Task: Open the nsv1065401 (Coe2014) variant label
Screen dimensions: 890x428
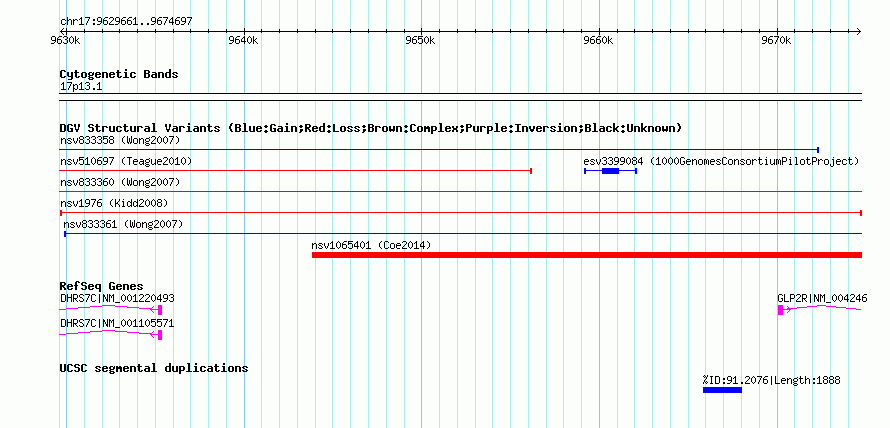Action: [371, 245]
